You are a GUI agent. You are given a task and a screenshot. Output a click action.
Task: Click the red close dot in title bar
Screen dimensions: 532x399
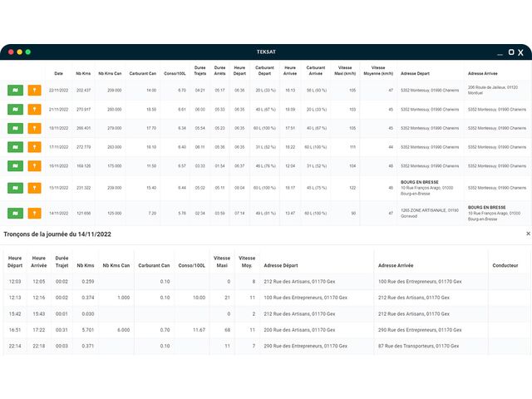click(11, 52)
